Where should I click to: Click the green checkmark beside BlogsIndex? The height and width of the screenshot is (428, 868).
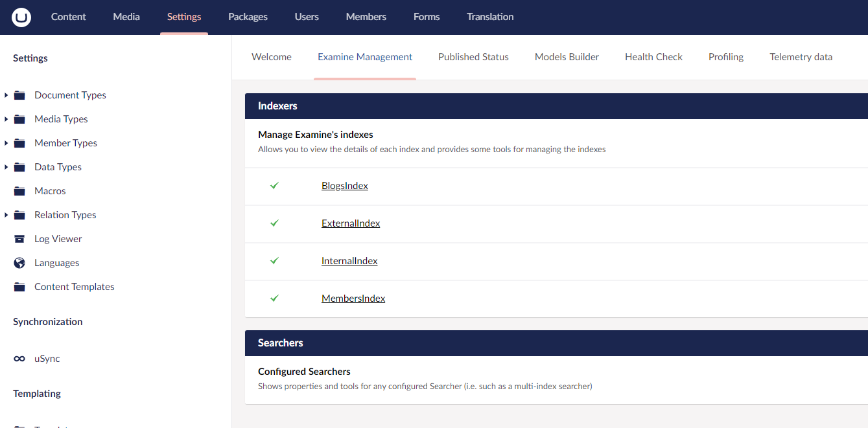(x=274, y=186)
